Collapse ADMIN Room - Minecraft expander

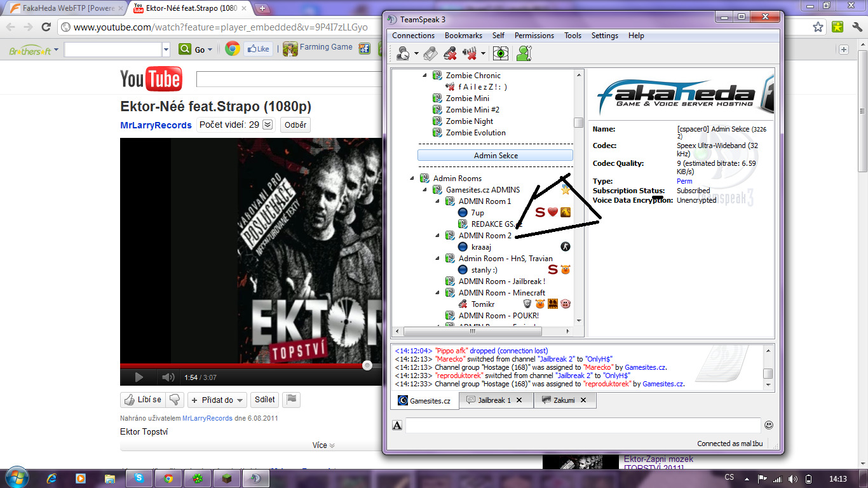(437, 293)
